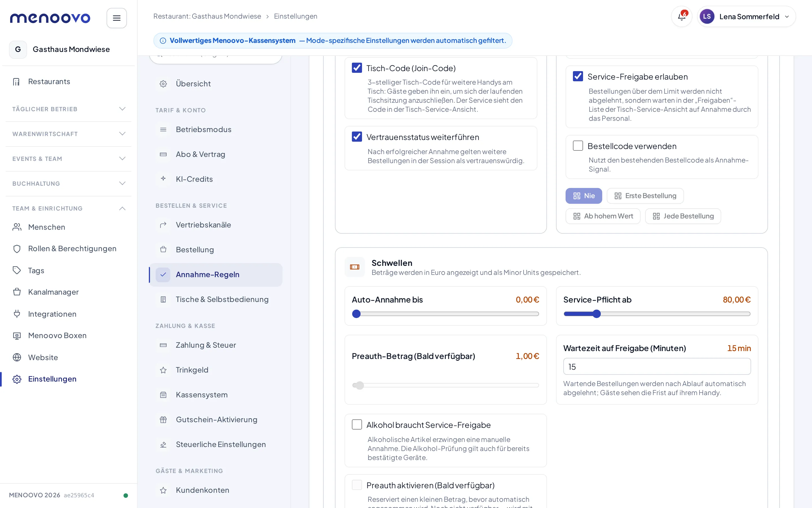Open Abo & Vertrag settings page
Viewport: 812px width, 508px height.
coord(216,154)
